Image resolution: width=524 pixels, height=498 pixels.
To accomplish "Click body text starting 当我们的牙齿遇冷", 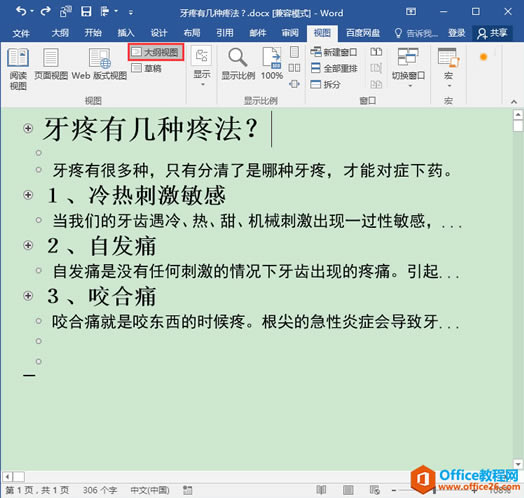I will 257,221.
